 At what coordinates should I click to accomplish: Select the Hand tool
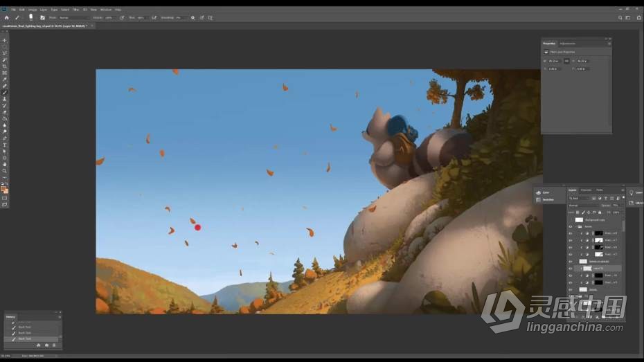[5, 164]
